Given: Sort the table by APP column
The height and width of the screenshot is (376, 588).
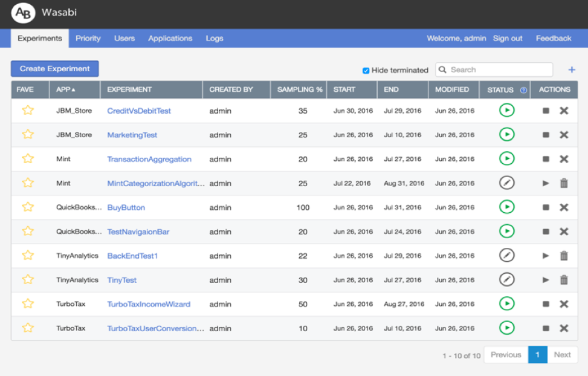Looking at the screenshot, I should (65, 89).
